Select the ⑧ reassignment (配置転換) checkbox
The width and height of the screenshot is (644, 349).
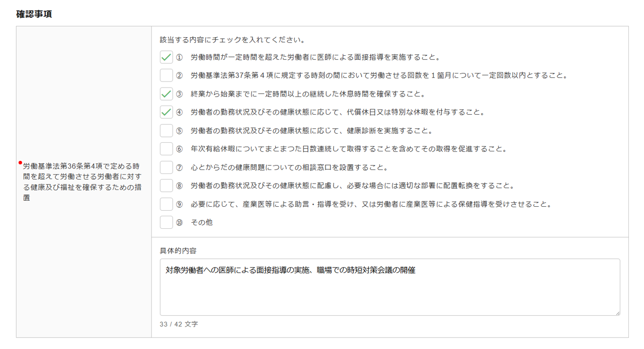(x=167, y=186)
